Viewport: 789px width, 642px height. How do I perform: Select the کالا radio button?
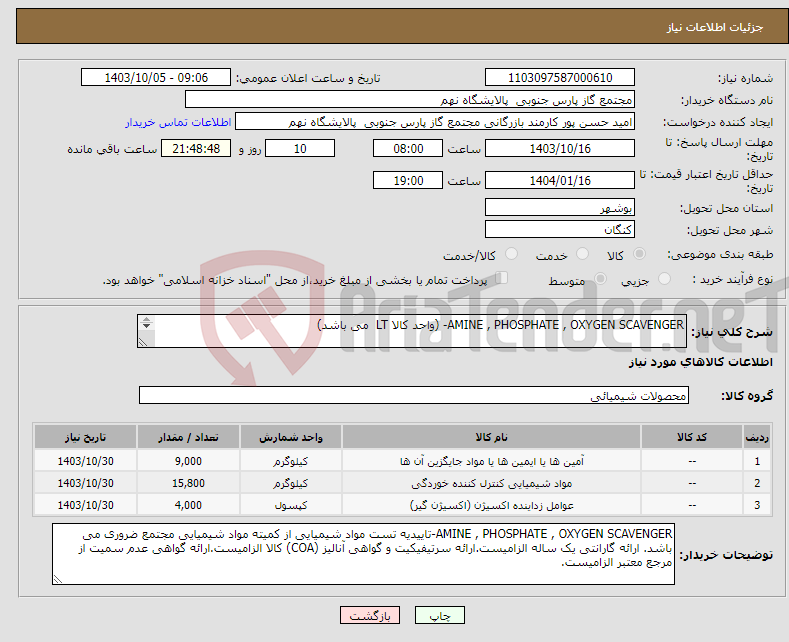[640, 255]
